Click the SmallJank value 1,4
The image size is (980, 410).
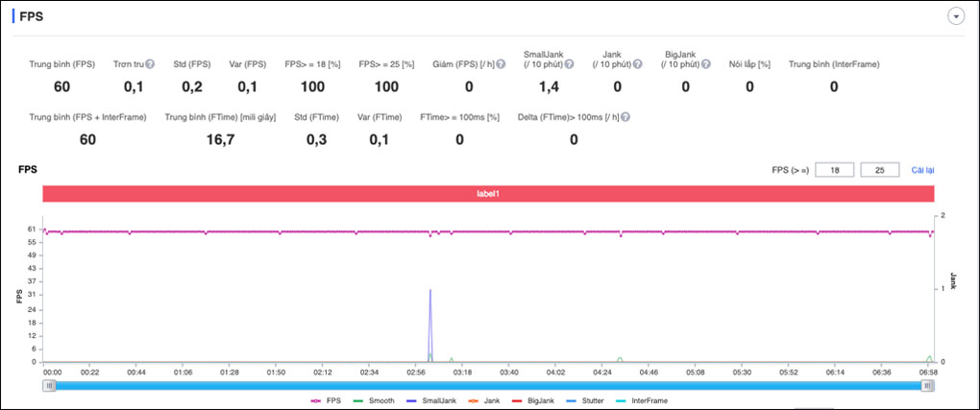pyautogui.click(x=550, y=86)
